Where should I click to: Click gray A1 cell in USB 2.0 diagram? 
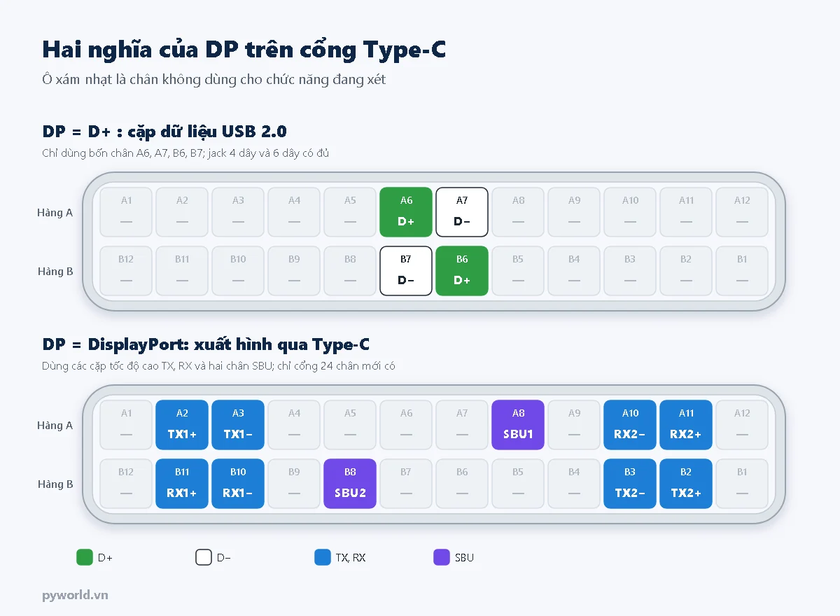click(126, 212)
